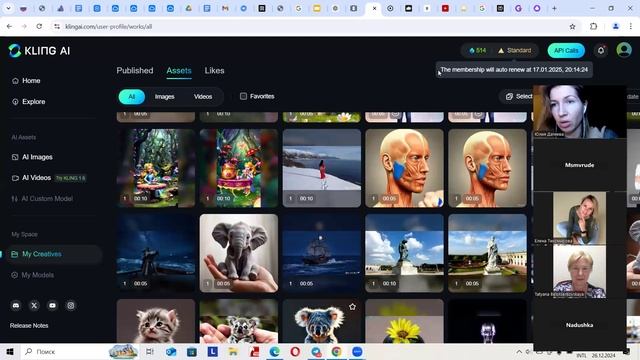Open browser extensions puzzle icon
The height and width of the screenshot is (360, 640).
tap(593, 27)
